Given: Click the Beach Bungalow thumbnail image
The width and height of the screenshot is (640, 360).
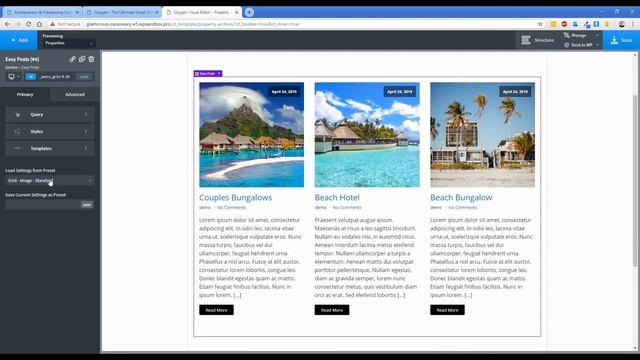Looking at the screenshot, I should click(x=482, y=135).
